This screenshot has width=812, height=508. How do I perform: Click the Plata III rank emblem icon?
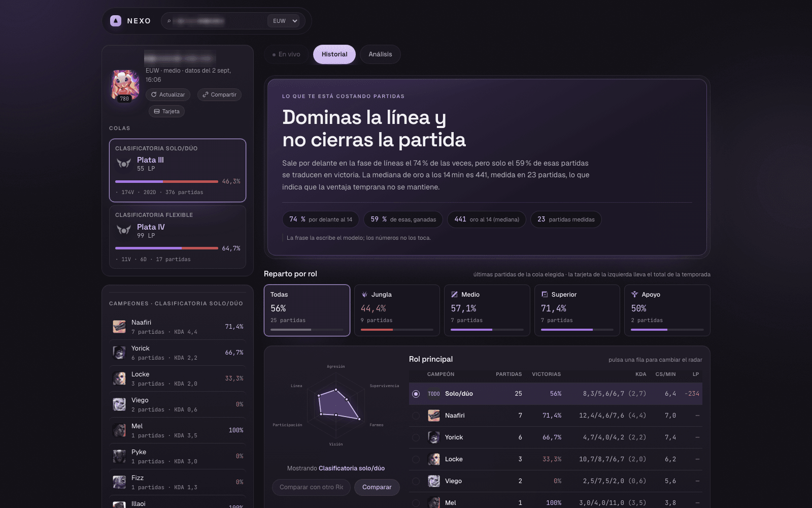(x=124, y=164)
